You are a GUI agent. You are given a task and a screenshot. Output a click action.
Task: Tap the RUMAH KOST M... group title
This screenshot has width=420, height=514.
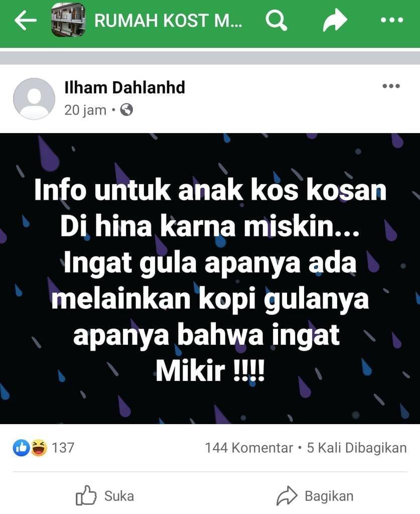[x=169, y=20]
